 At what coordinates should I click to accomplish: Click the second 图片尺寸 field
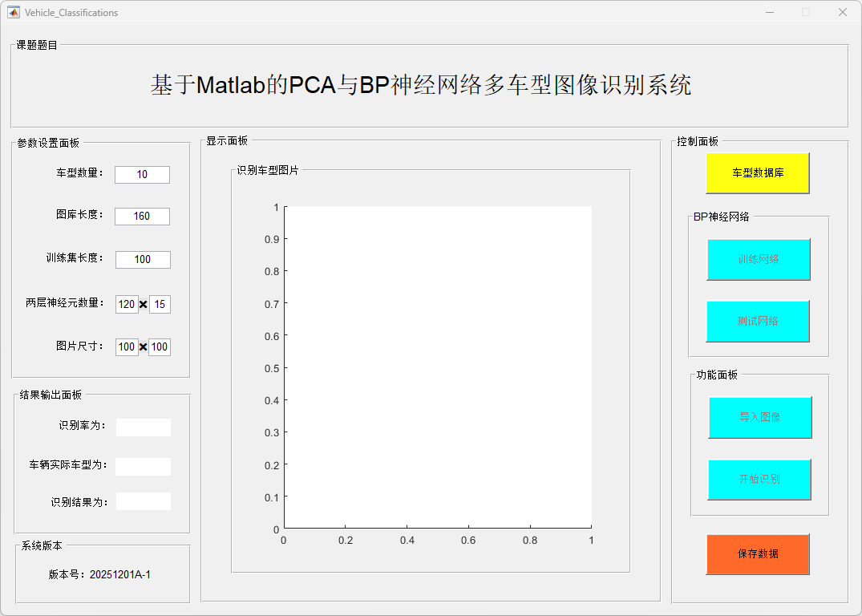160,347
